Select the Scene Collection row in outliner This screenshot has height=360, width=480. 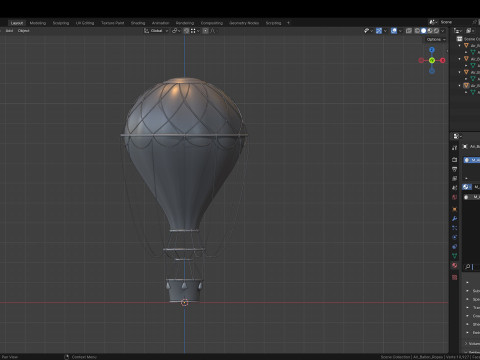[468, 39]
